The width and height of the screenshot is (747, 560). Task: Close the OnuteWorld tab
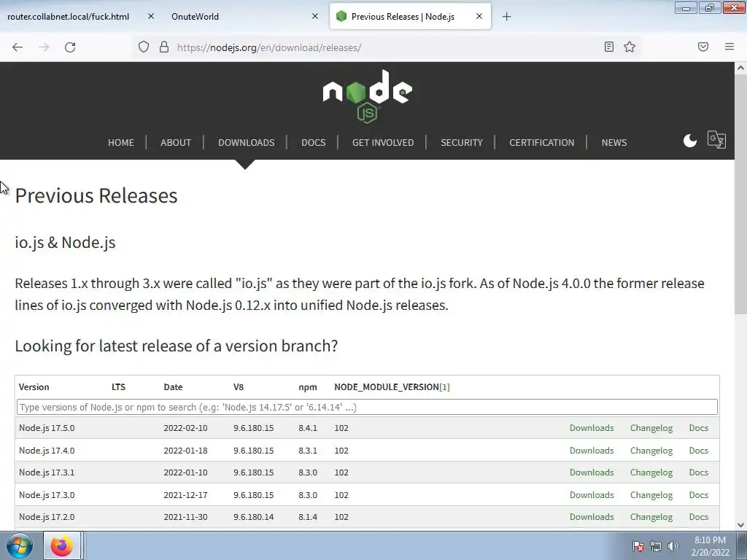click(x=315, y=16)
